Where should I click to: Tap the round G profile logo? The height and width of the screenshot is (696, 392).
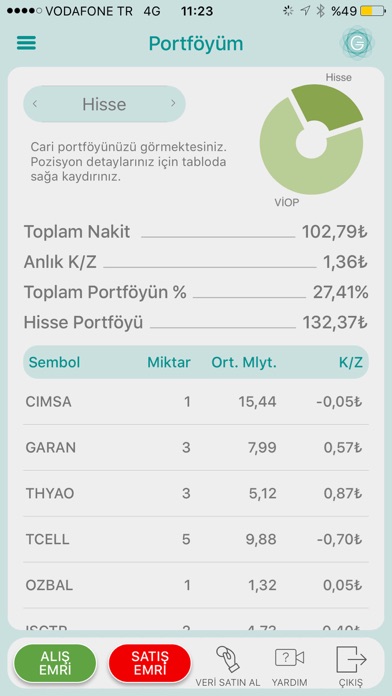pyautogui.click(x=357, y=43)
